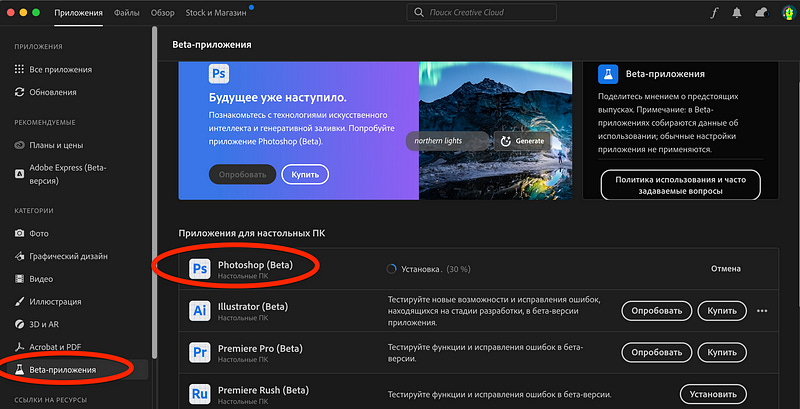Click the 3D and AR sphere icon
Screen dimensions: 800x409
(19, 324)
